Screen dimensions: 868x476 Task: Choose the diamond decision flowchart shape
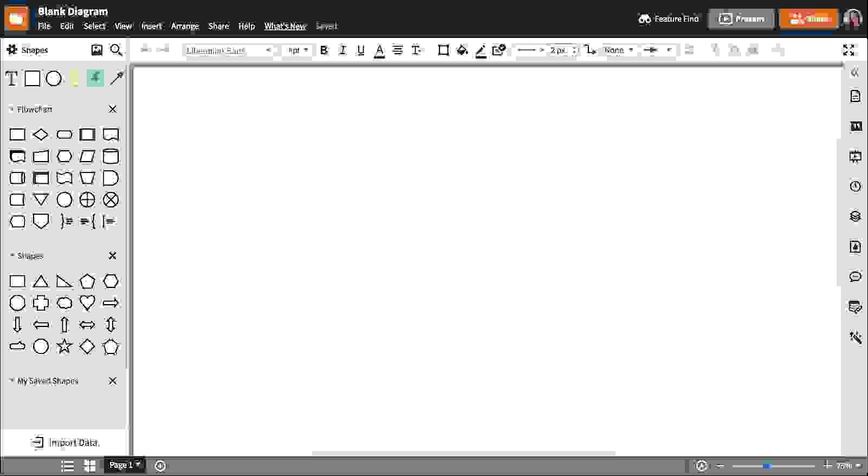click(x=41, y=134)
